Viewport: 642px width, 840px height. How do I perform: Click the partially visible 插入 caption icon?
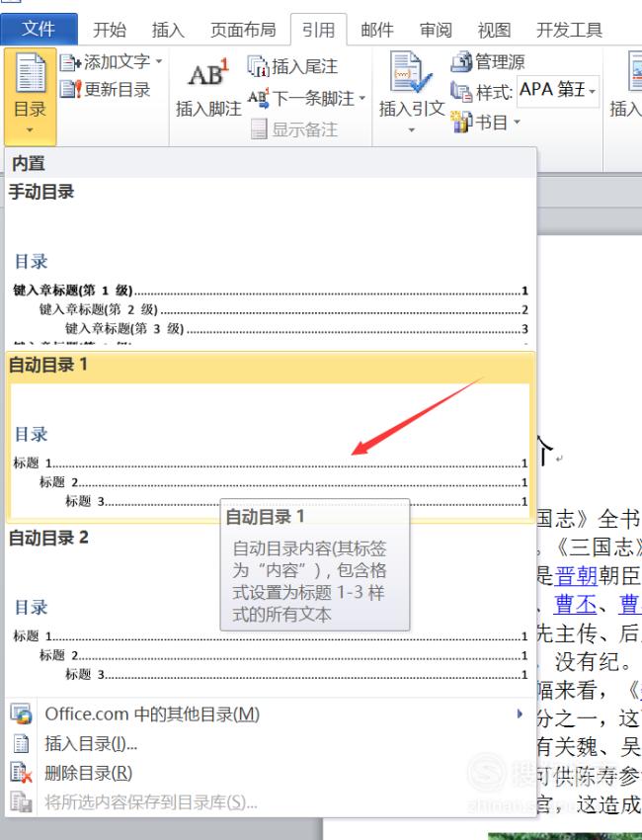[635, 73]
